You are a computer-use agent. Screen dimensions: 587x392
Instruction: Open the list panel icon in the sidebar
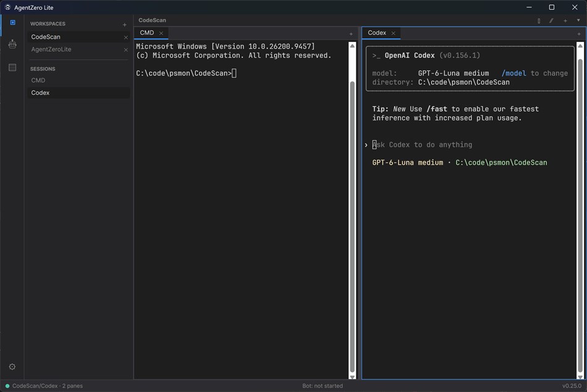pos(12,67)
